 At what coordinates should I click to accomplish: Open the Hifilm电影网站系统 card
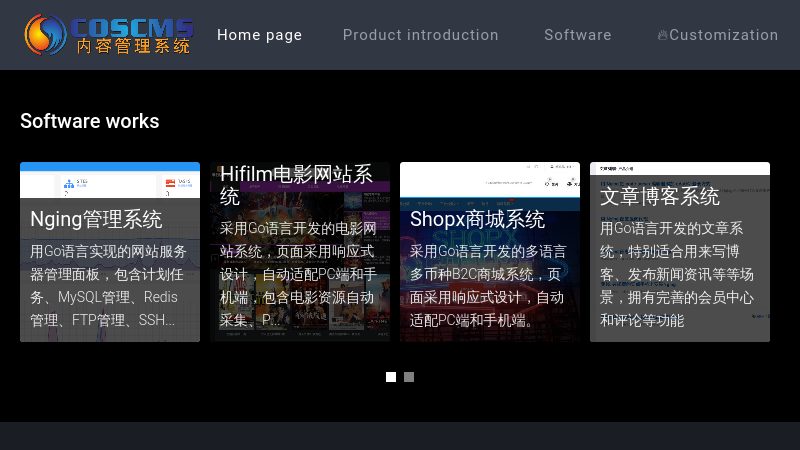pyautogui.click(x=300, y=252)
